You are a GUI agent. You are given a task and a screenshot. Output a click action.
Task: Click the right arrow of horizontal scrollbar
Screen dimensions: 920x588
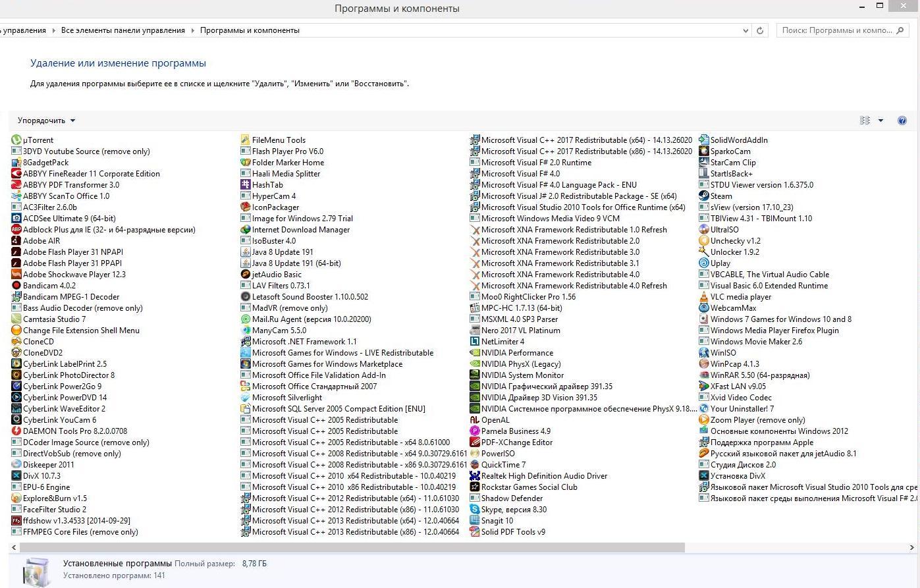tap(911, 547)
